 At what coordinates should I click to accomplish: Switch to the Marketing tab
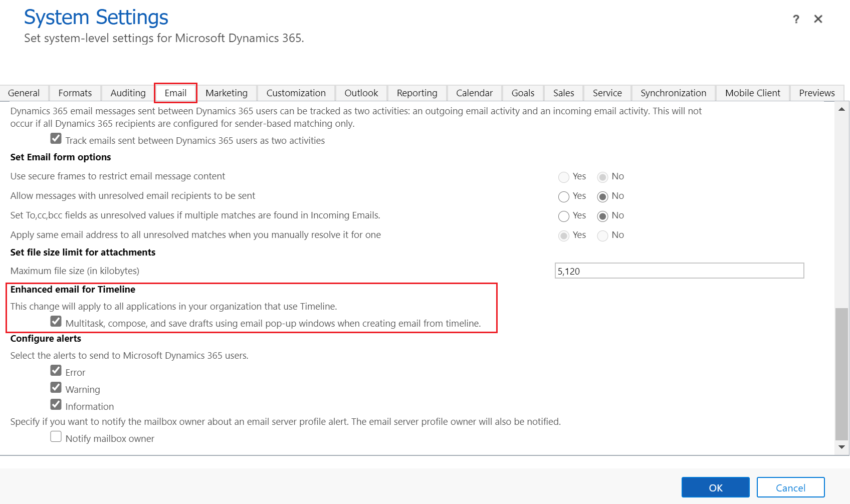[227, 93]
